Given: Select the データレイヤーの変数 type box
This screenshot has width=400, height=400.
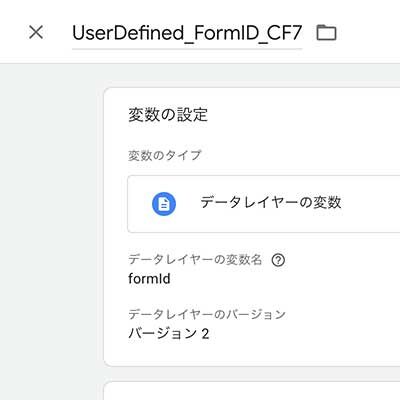Looking at the screenshot, I should pyautogui.click(x=264, y=204).
